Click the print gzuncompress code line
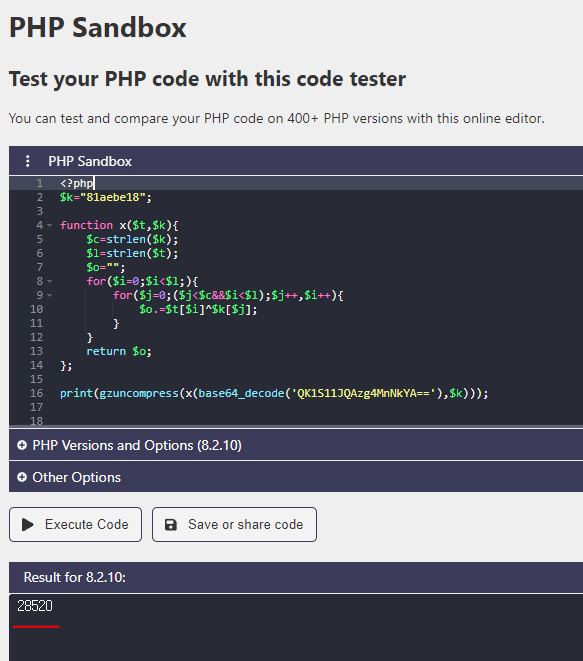The image size is (583, 661). point(274,394)
